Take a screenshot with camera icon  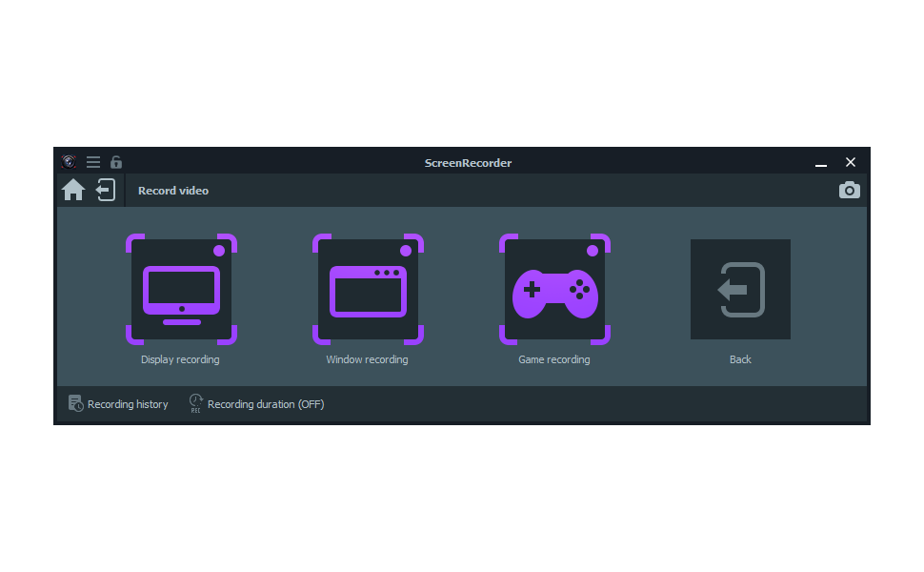pyautogui.click(x=849, y=190)
